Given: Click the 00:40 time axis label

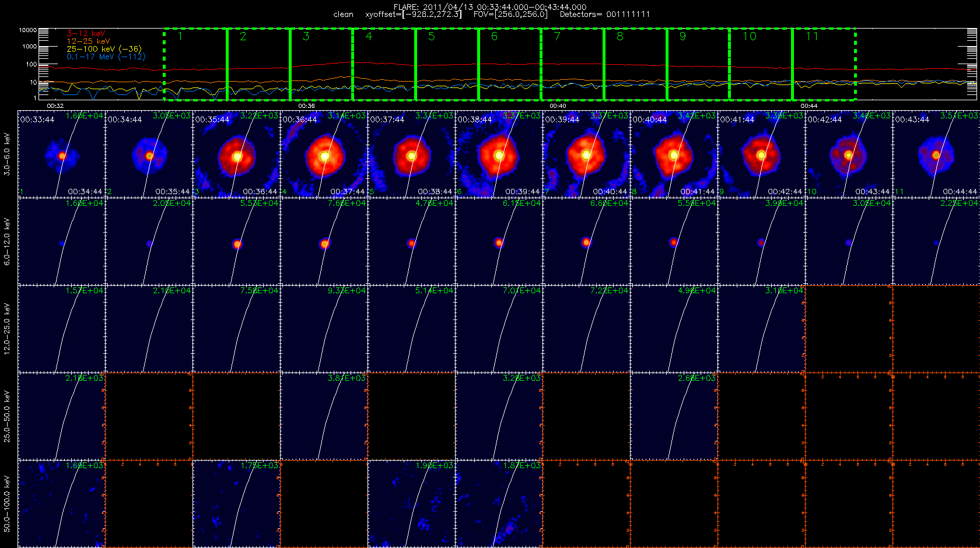Looking at the screenshot, I should [558, 106].
